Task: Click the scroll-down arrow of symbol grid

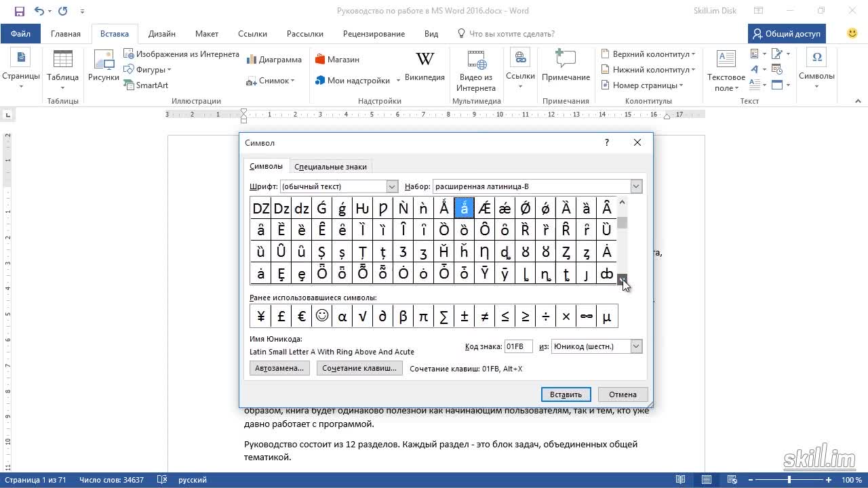Action: click(x=622, y=279)
